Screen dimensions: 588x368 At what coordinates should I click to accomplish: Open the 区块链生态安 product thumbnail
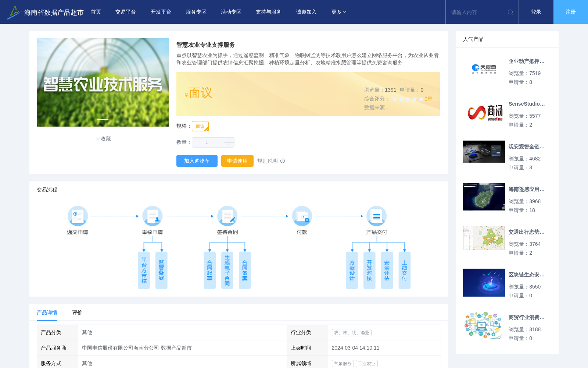pos(484,283)
